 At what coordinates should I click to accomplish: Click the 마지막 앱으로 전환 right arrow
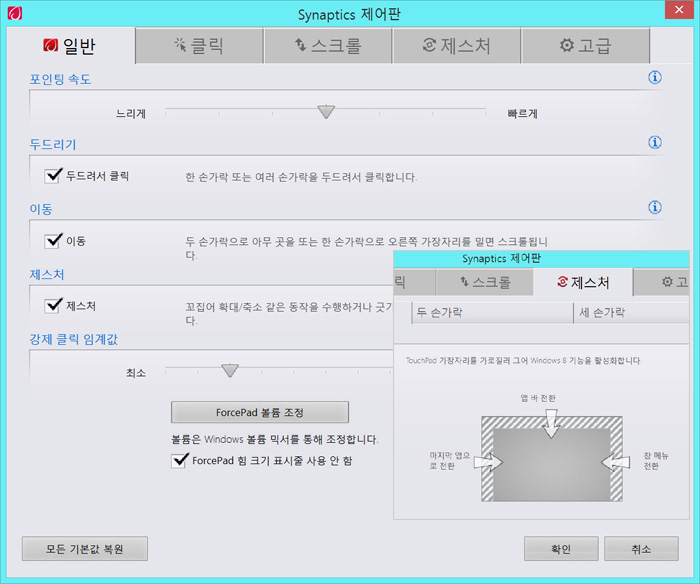point(488,463)
